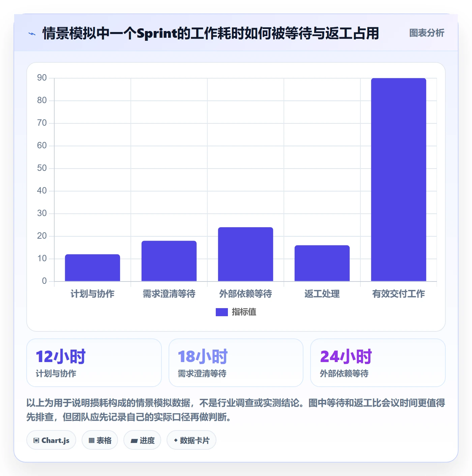Click the x-axis label 外部依赖等待
This screenshot has width=472, height=476.
[245, 294]
